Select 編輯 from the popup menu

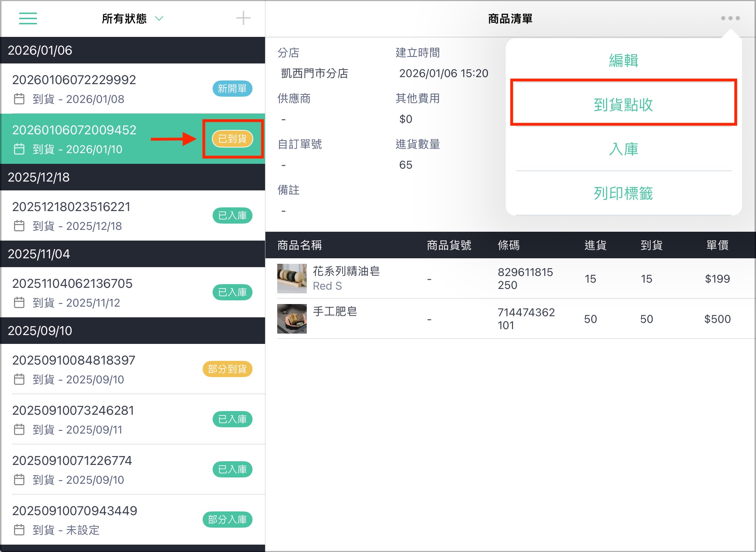[623, 61]
